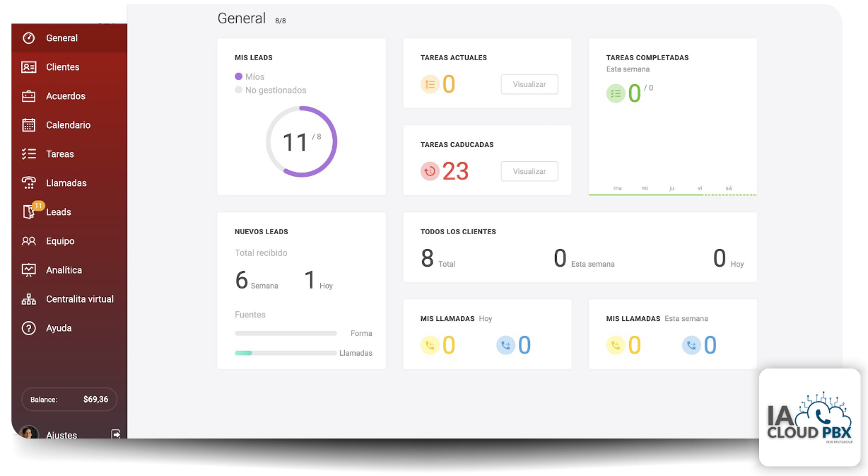This screenshot has width=868, height=476.
Task: Click Visualizar button for Tareas Actuales
Action: click(529, 84)
